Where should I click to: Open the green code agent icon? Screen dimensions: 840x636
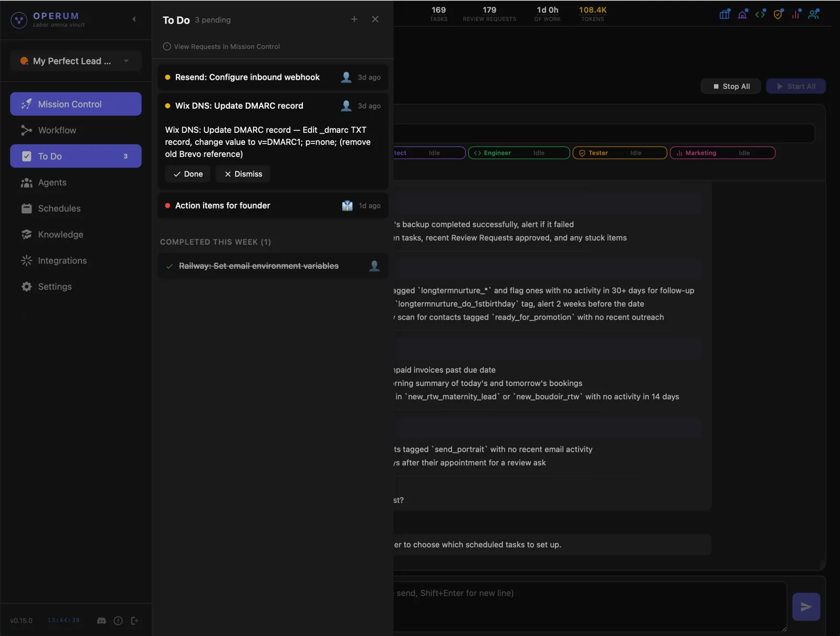[760, 14]
